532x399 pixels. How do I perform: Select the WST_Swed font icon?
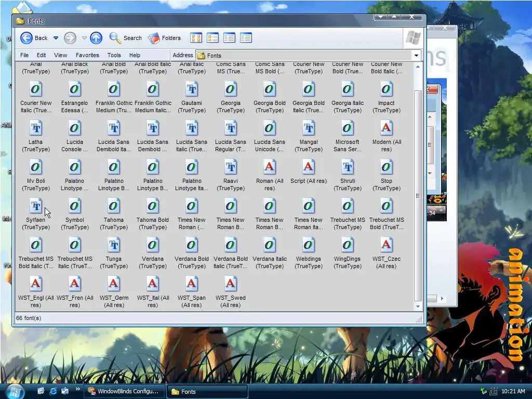[x=231, y=284]
